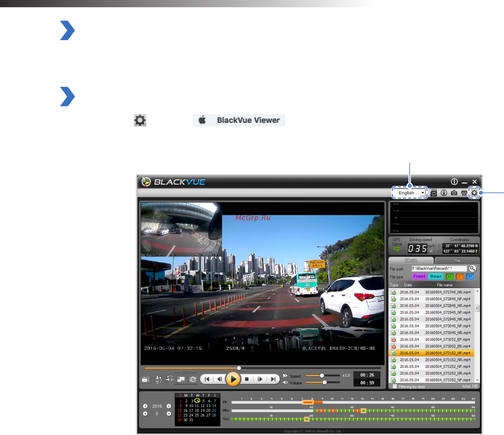Select event file 20160504_073052_ER.mp4
Image resolution: width=504 pixels, height=435 pixels.
coord(432,346)
